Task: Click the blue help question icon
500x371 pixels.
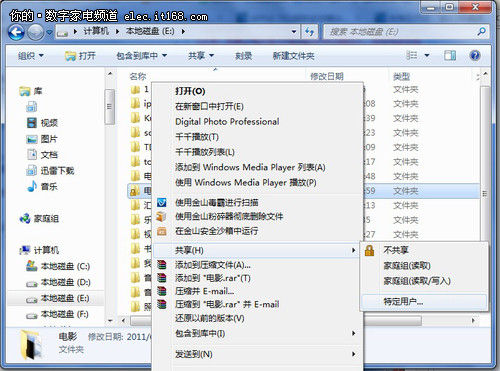Action: pos(475,55)
